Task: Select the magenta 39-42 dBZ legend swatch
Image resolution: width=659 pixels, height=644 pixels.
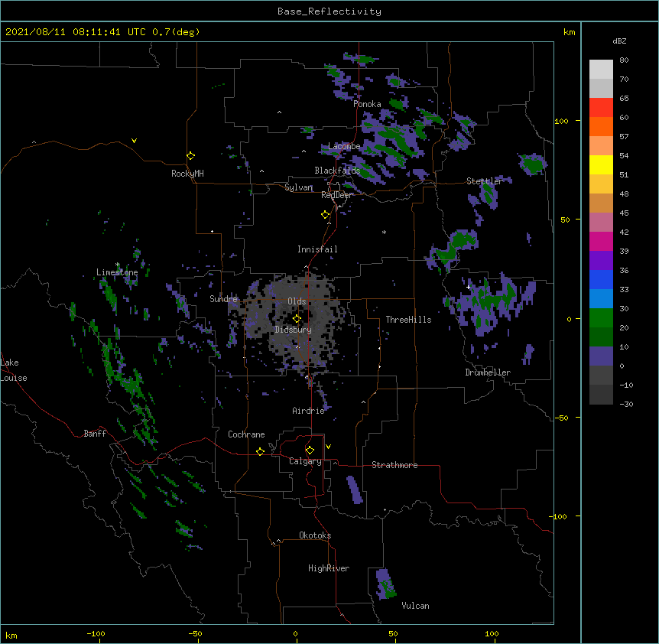Action: [x=601, y=241]
